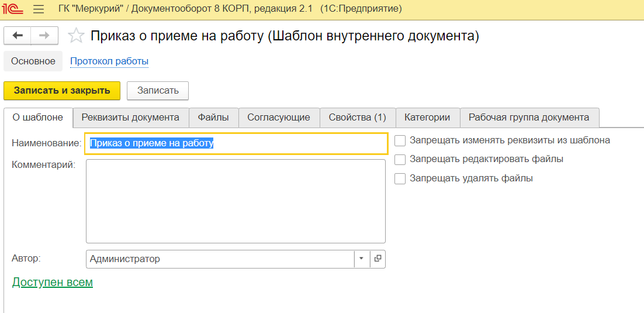Click the Записать button

coord(157,91)
